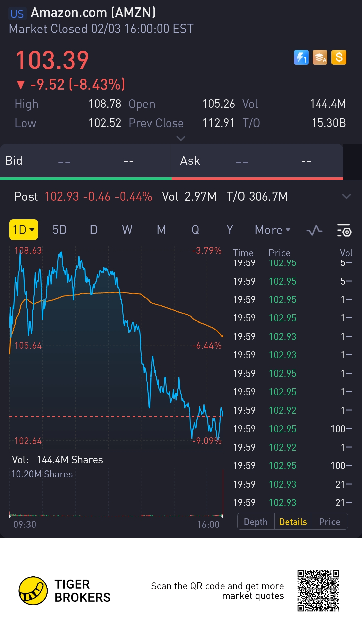Select the W weekly chart tab
The height and width of the screenshot is (644, 362).
[127, 230]
